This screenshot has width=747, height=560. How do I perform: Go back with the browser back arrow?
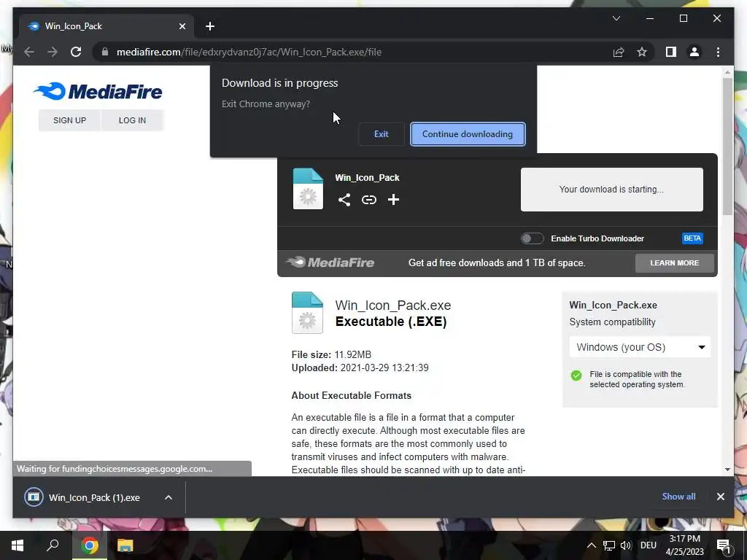29,52
